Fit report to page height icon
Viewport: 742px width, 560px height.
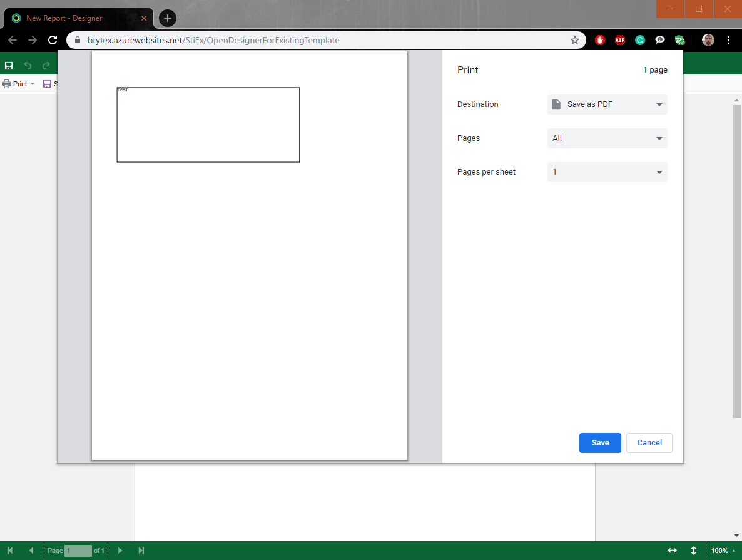[693, 551]
